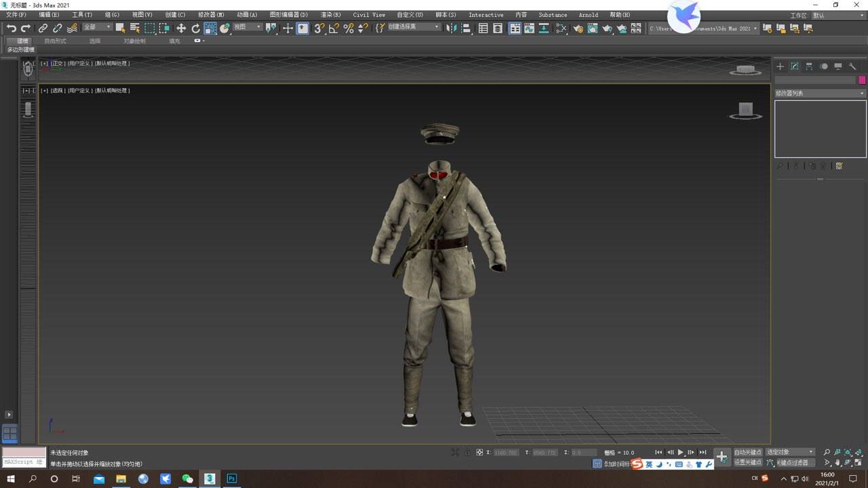Click Go to End playback button
The image size is (868, 488).
pyautogui.click(x=703, y=452)
